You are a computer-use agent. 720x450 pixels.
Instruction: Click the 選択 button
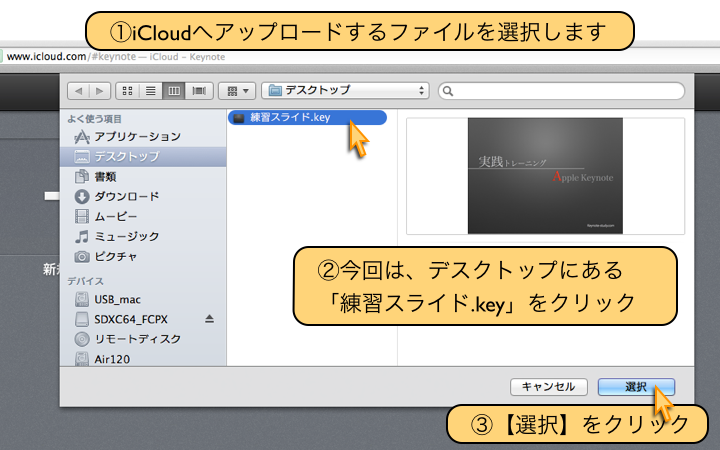[635, 387]
